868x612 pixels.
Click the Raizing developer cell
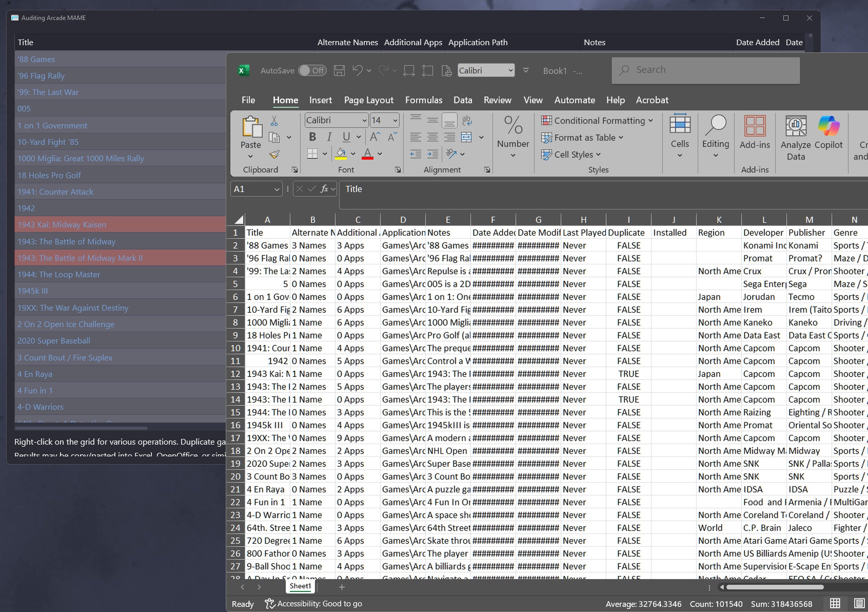point(764,412)
